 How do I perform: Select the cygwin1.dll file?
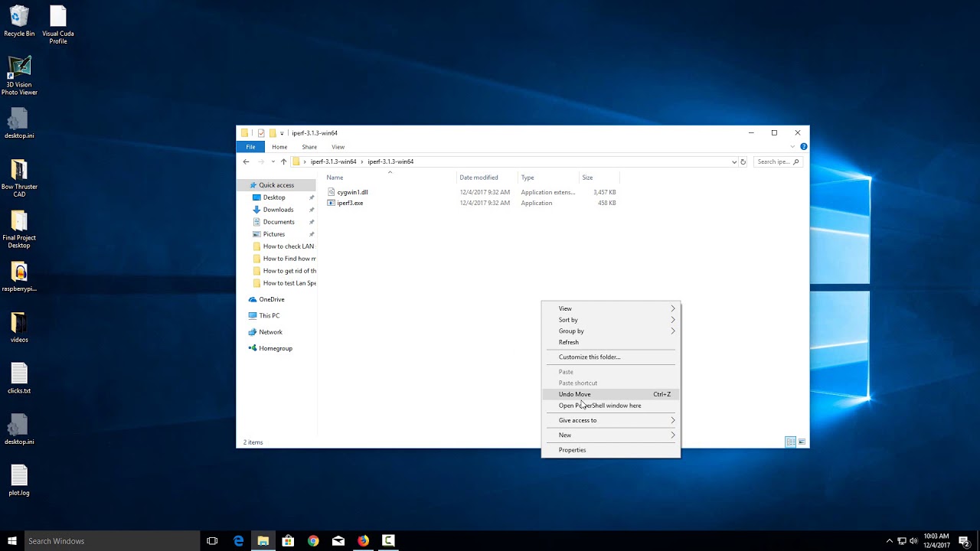[x=352, y=192]
